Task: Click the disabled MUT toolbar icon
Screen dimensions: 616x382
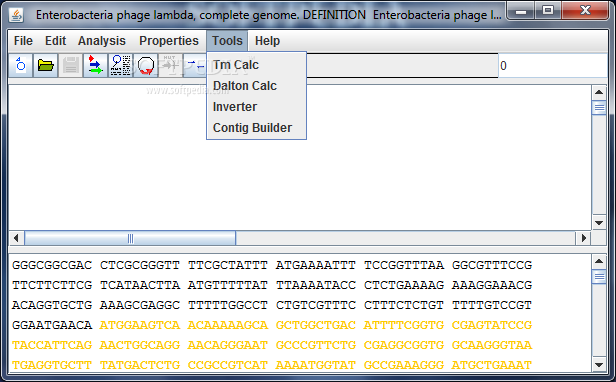Action: click(x=170, y=65)
